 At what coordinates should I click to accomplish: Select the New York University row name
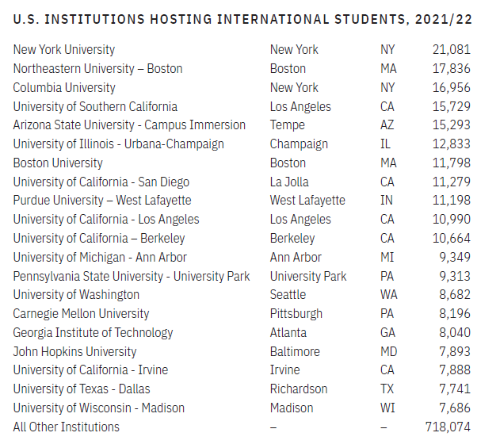[64, 50]
